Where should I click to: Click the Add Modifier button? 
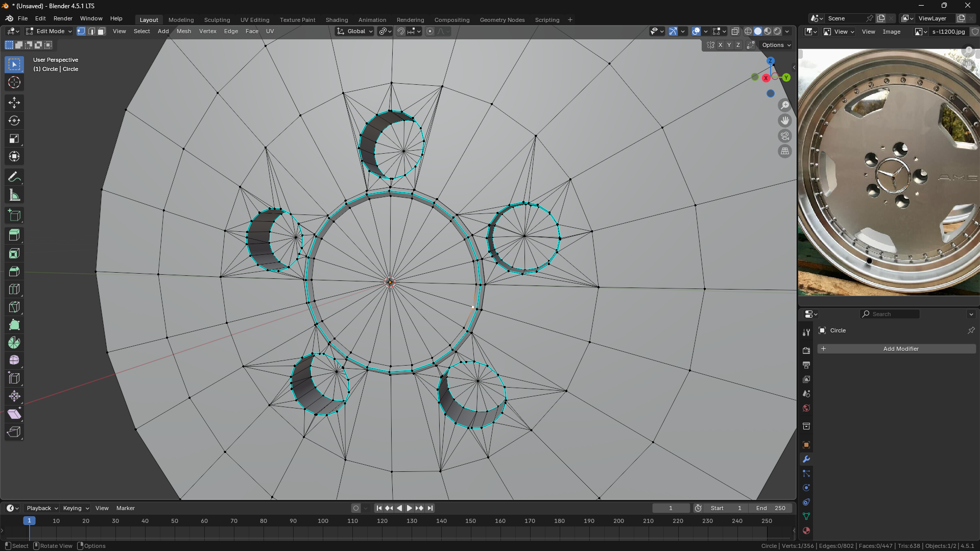(897, 349)
